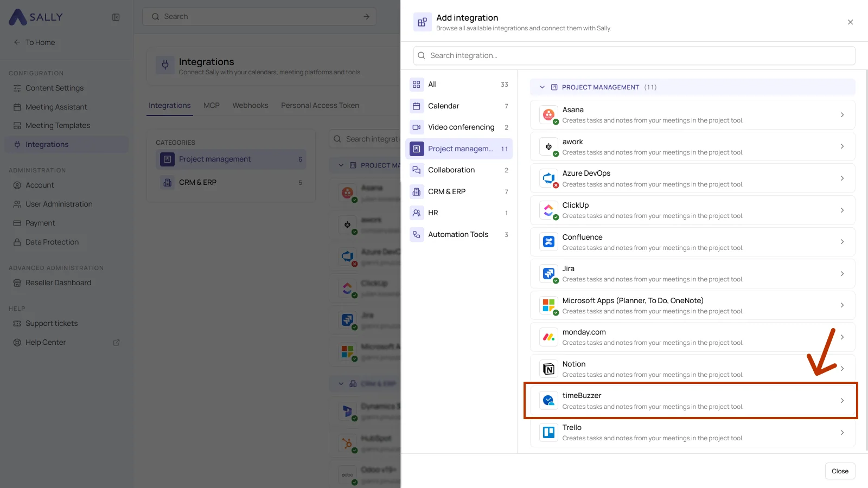Click the All categories grid icon
Image resolution: width=868 pixels, height=488 pixels.
tap(417, 85)
